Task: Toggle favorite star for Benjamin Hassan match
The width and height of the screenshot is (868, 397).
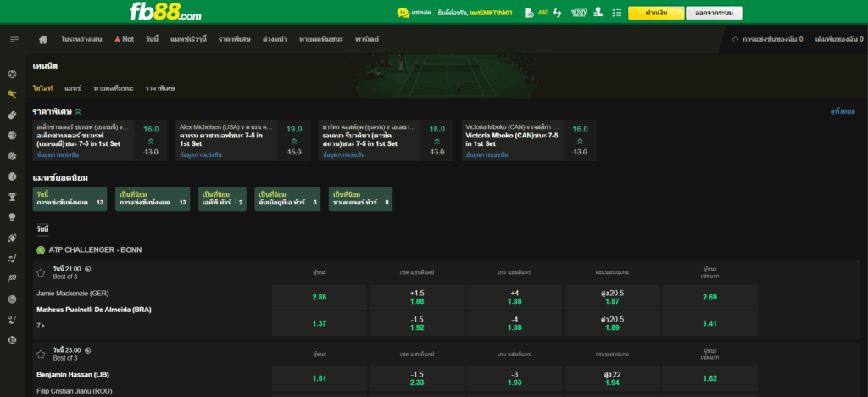Action: [41, 354]
